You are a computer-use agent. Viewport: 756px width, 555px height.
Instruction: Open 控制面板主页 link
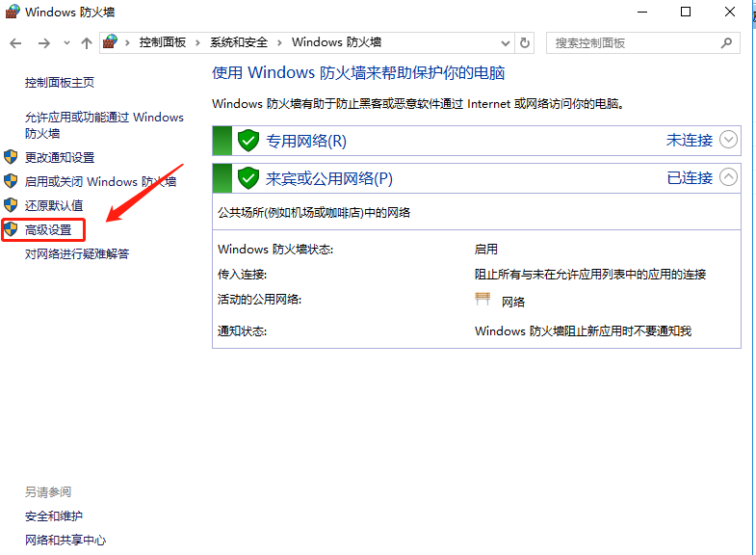tap(60, 83)
